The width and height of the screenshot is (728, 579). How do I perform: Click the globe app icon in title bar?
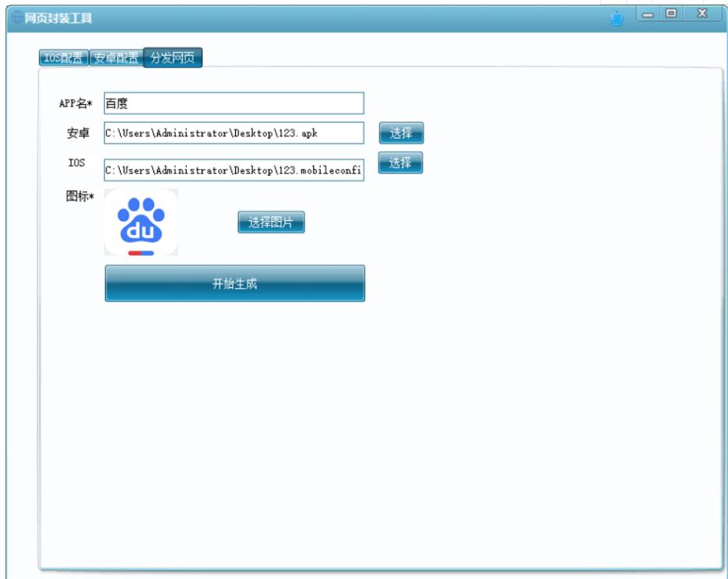point(16,17)
